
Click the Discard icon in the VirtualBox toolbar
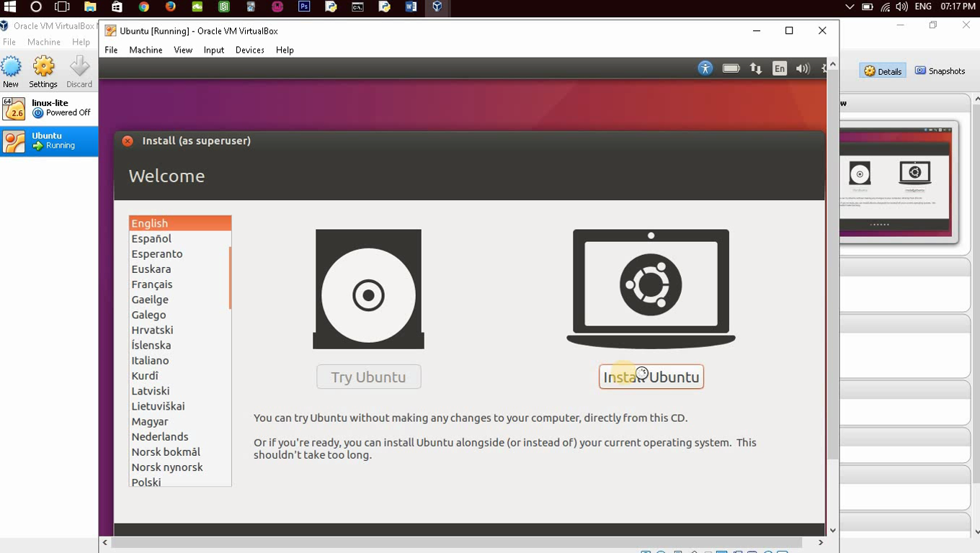pyautogui.click(x=79, y=70)
